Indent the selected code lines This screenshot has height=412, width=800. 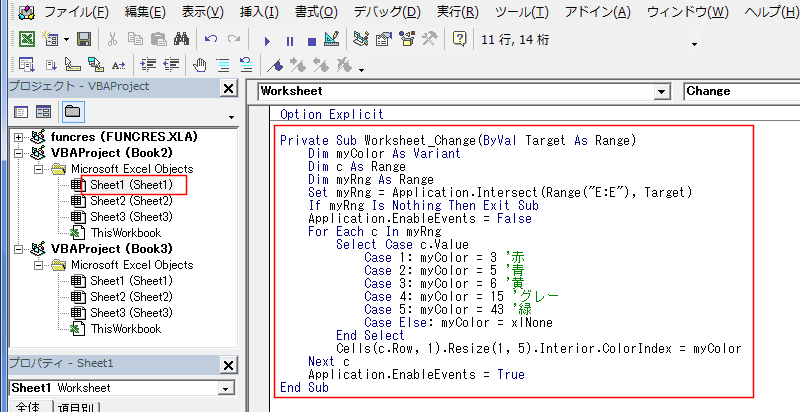148,65
